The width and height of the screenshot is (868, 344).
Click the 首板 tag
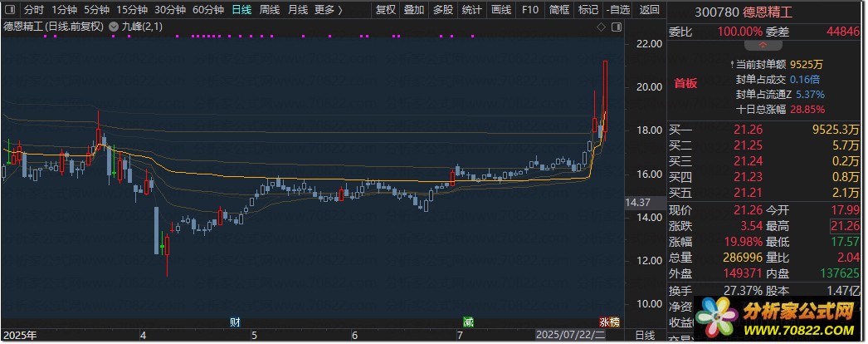tap(685, 84)
